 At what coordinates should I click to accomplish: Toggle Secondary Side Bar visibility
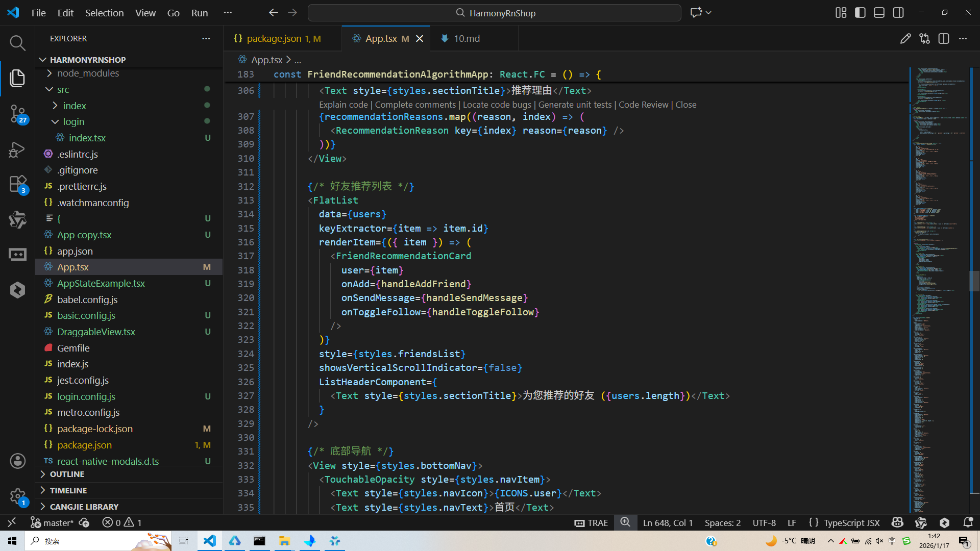[x=898, y=13]
